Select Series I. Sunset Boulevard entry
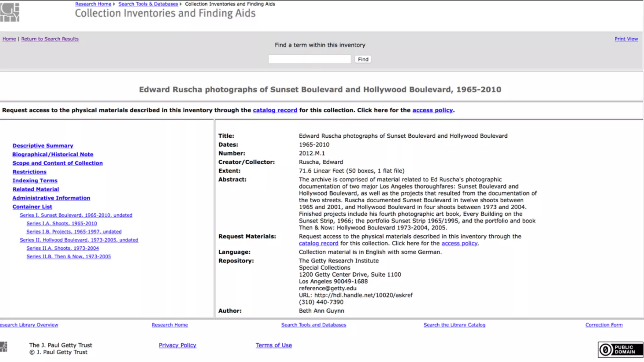 [x=76, y=215]
